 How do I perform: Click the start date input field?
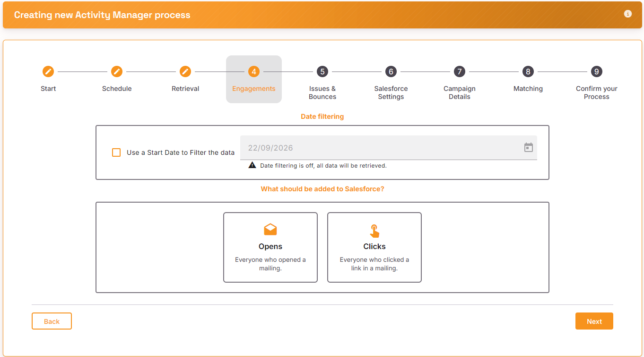coord(389,148)
